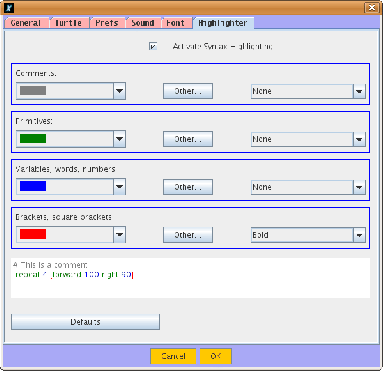Click Other button for Comments color
Image resolution: width=383 pixels, height=371 pixels.
tap(188, 91)
